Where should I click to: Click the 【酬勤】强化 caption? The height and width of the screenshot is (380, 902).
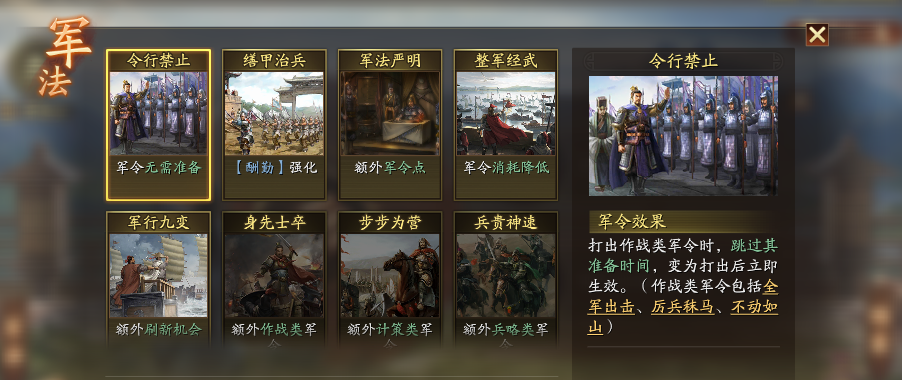pyautogui.click(x=275, y=168)
